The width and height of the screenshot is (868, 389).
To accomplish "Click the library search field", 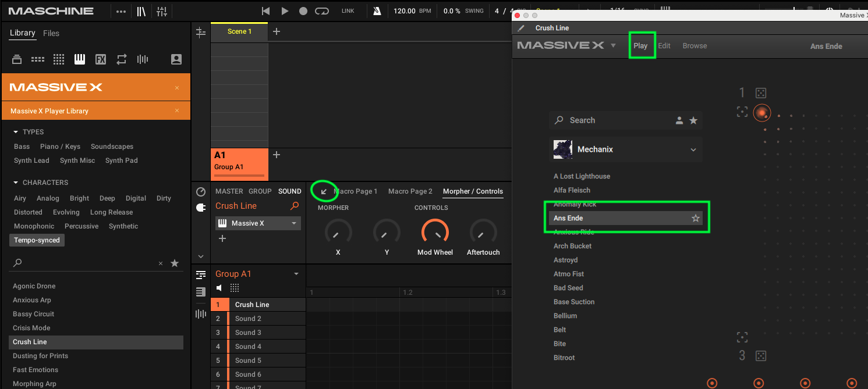I will [87, 263].
